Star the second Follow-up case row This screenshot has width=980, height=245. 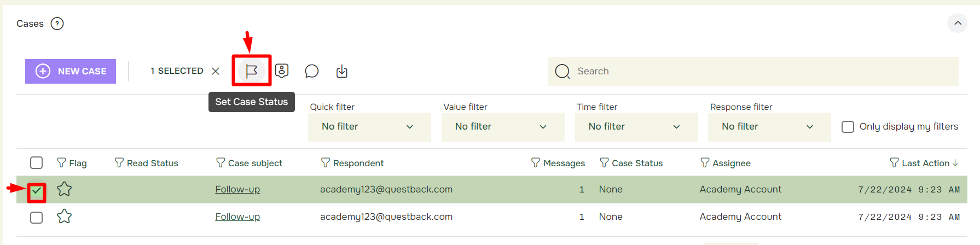coord(65,217)
